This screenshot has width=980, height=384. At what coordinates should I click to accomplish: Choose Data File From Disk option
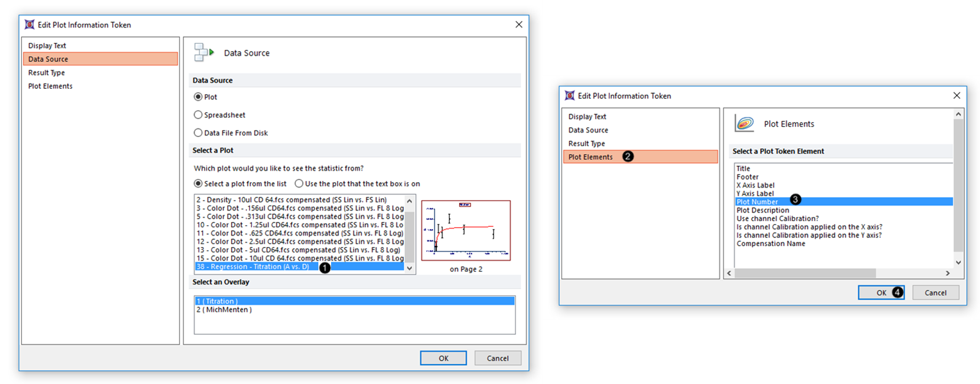(198, 133)
